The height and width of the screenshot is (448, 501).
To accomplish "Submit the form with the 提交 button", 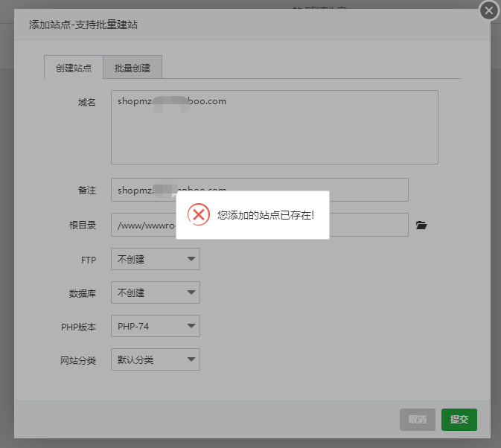I will tap(459, 420).
